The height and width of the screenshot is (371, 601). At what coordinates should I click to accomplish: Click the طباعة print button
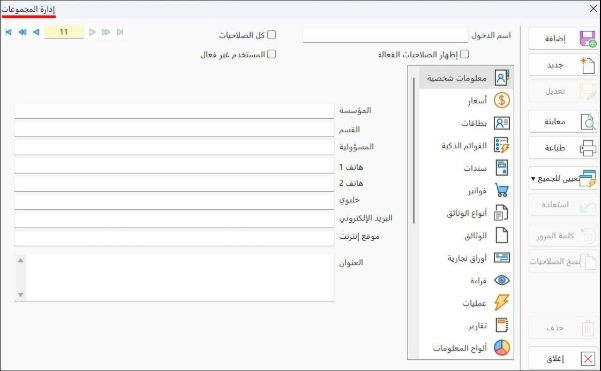563,148
